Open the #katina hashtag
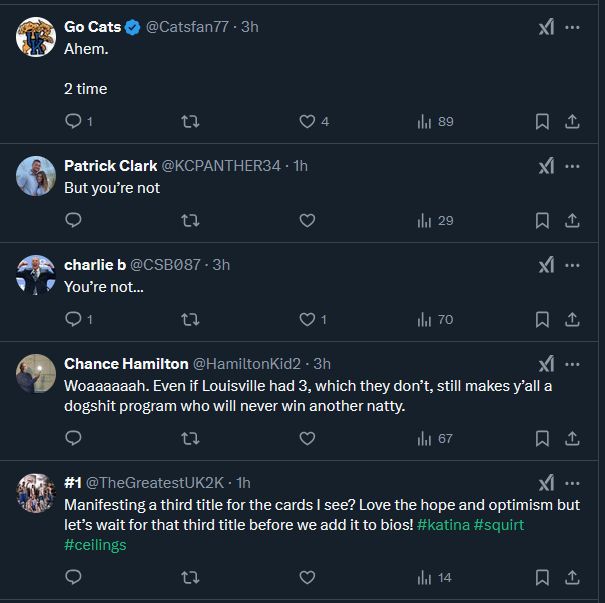This screenshot has height=603, width=605. 444,525
